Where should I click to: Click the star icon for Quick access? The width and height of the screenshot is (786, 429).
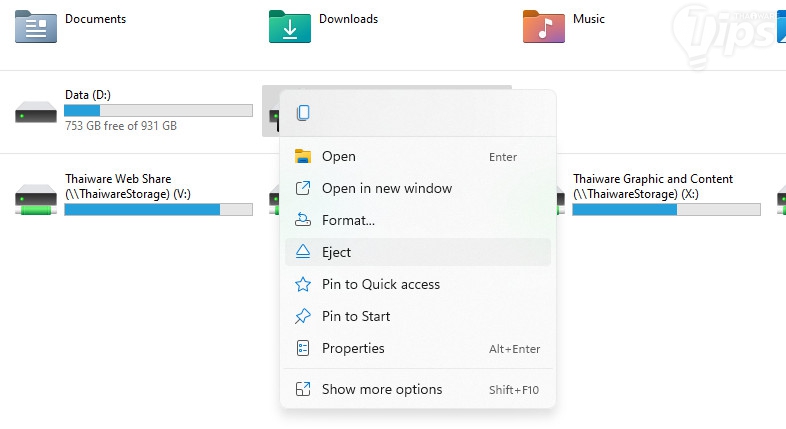[303, 284]
